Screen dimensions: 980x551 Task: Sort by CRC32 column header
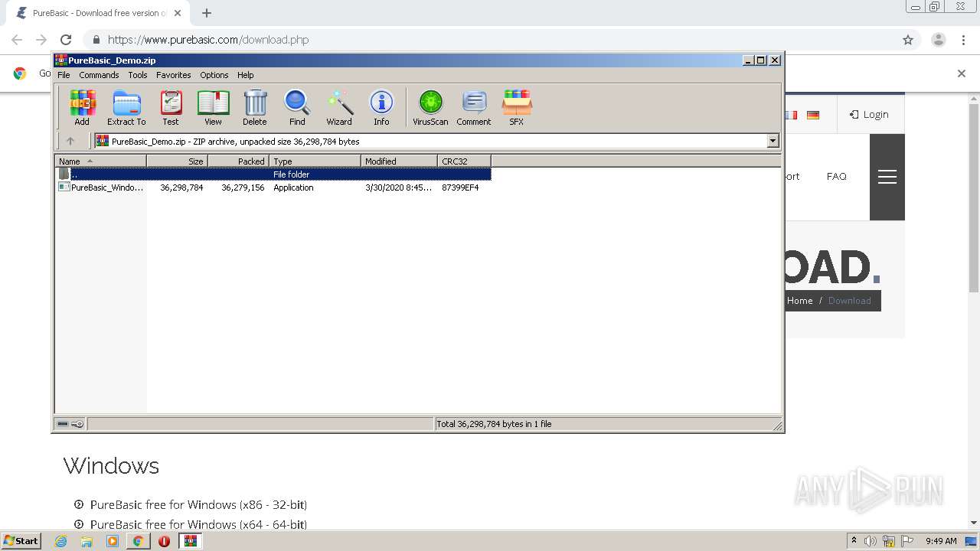pos(464,161)
